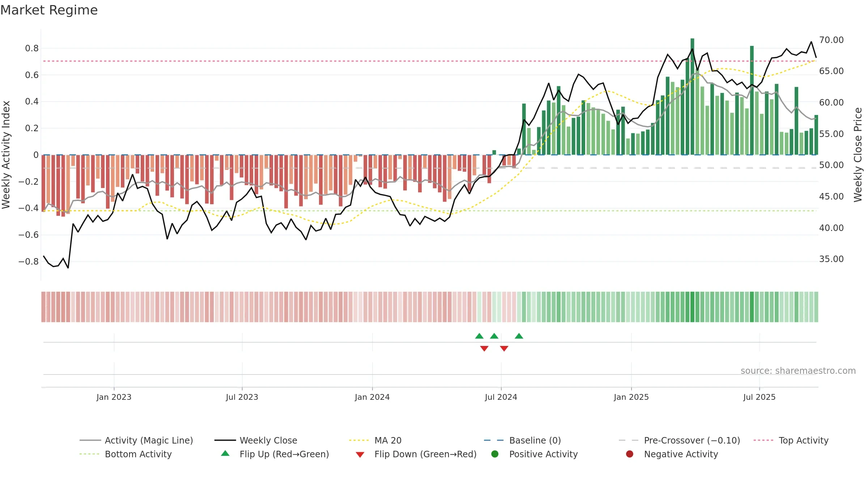Click the black Weekly Close legend line swatch
Viewport: 868px width, 488px height.
[x=225, y=440]
